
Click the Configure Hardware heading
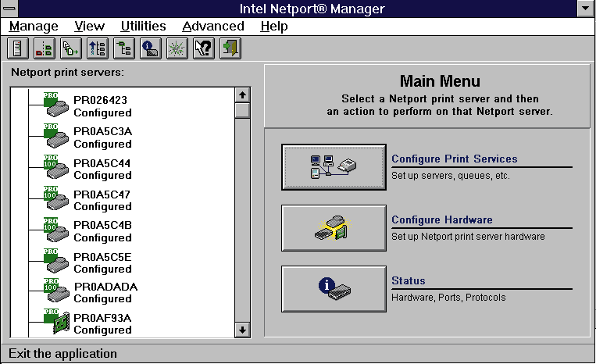tap(442, 219)
